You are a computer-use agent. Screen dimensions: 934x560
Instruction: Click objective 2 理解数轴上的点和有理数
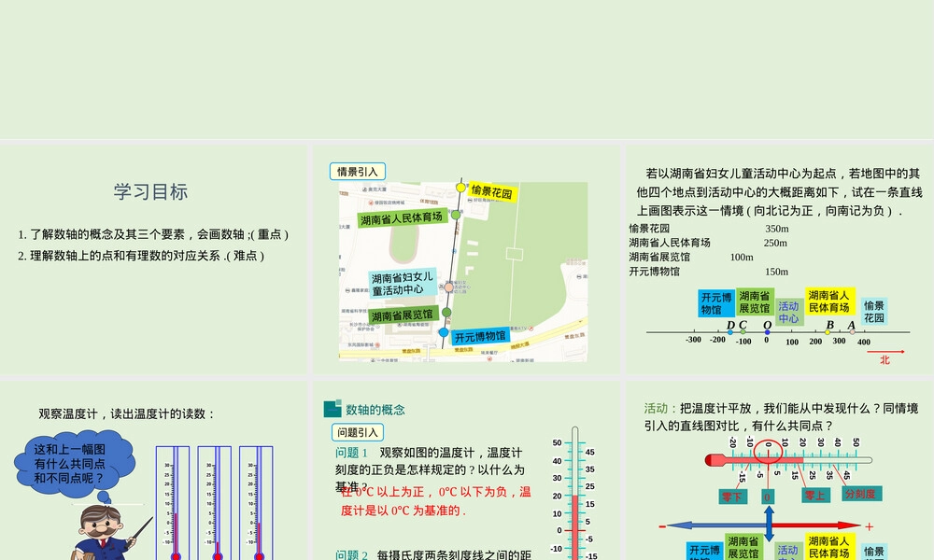[x=141, y=256]
